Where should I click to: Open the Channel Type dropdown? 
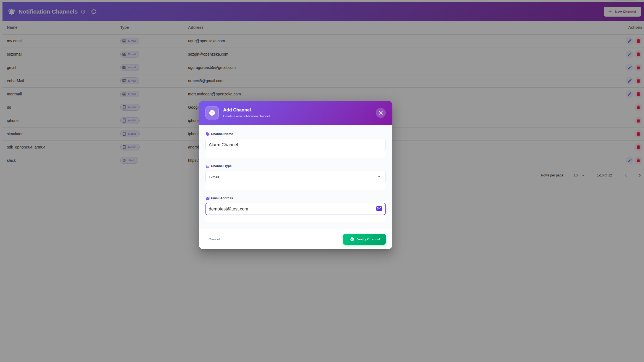[x=295, y=177]
